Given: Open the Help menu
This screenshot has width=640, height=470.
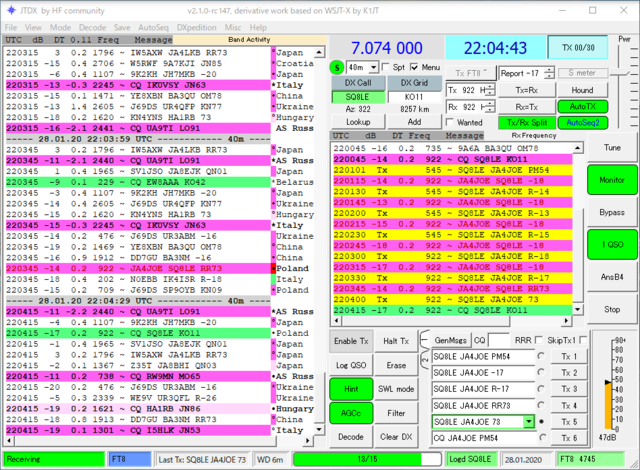Looking at the screenshot, I should point(258,27).
